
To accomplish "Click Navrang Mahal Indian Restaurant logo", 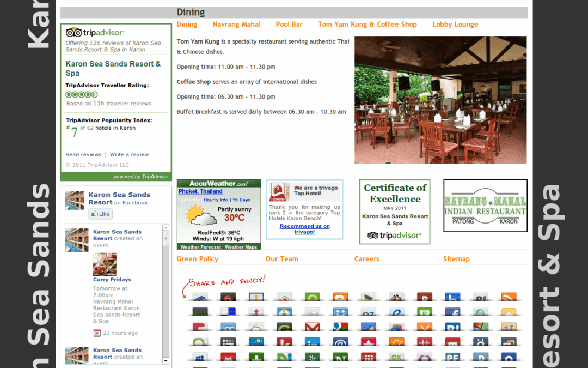I will [x=485, y=206].
